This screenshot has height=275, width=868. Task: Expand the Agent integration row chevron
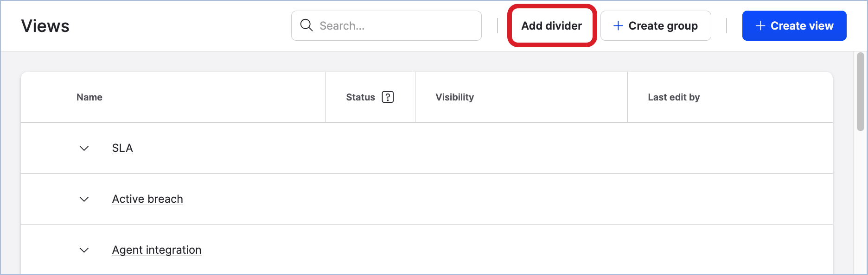tap(84, 250)
